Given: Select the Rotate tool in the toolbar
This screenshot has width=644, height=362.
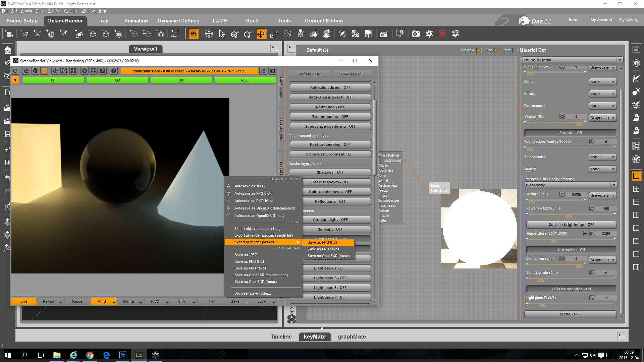Looking at the screenshot, I should point(248,34).
